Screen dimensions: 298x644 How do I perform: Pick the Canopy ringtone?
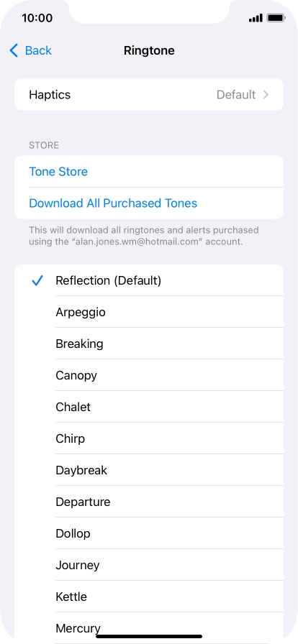click(149, 375)
